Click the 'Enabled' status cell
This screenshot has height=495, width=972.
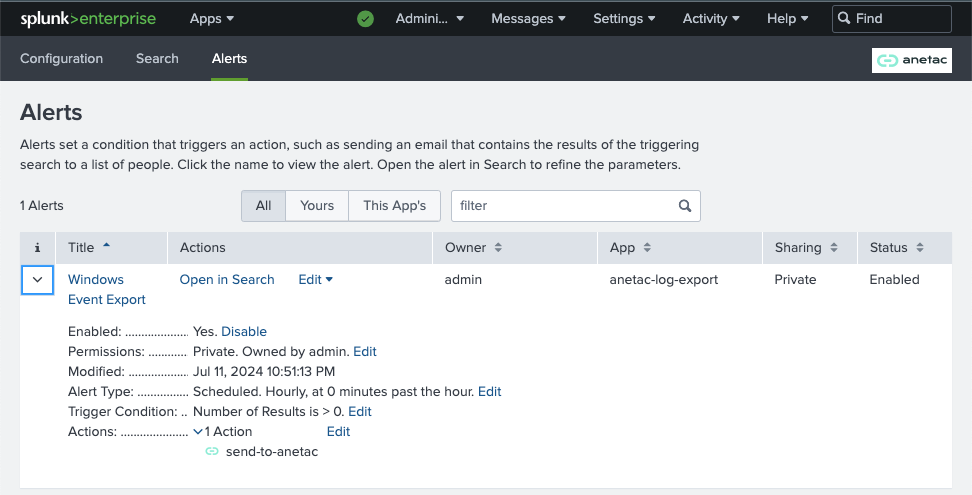pyautogui.click(x=895, y=279)
